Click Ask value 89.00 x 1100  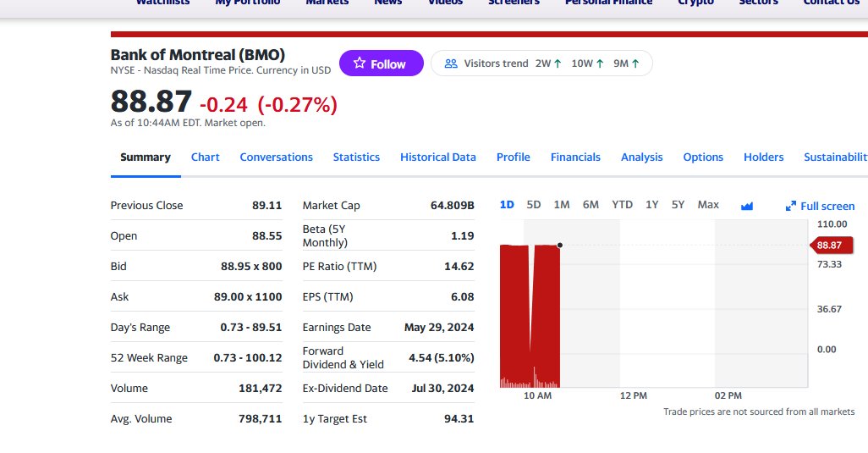coord(248,297)
